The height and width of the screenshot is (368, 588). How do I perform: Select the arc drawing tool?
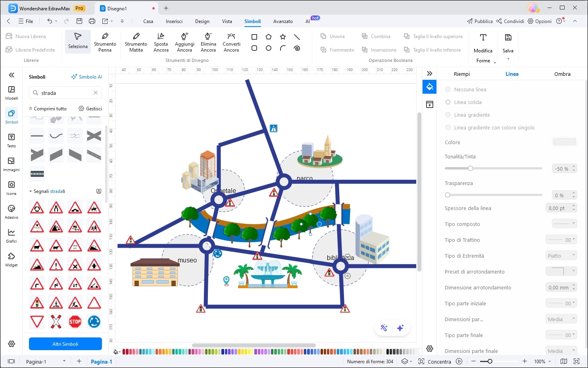(283, 48)
